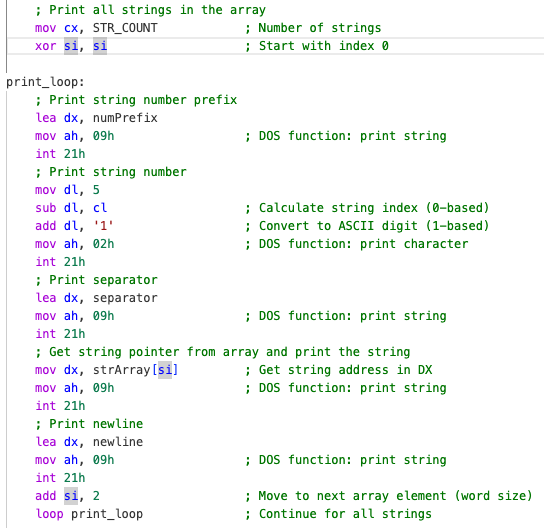The height and width of the screenshot is (528, 544).
Task: Click the loop instruction keyword
Action: click(49, 514)
